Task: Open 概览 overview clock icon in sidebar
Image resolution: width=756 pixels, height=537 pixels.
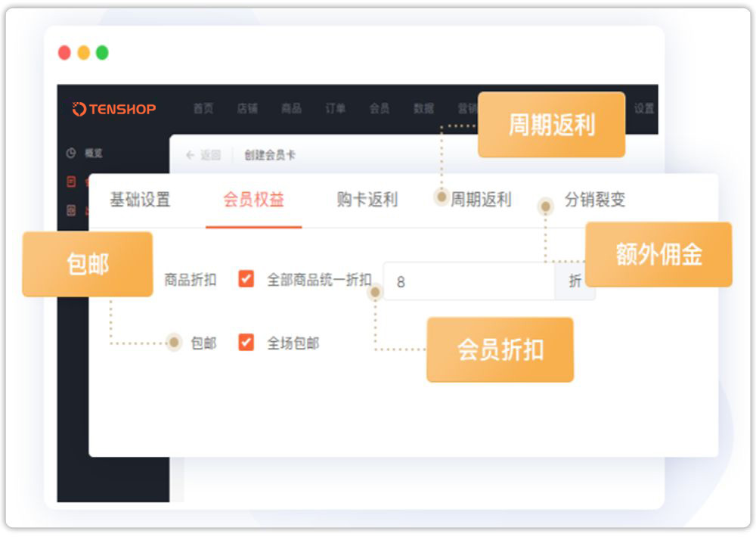Action: coord(71,153)
